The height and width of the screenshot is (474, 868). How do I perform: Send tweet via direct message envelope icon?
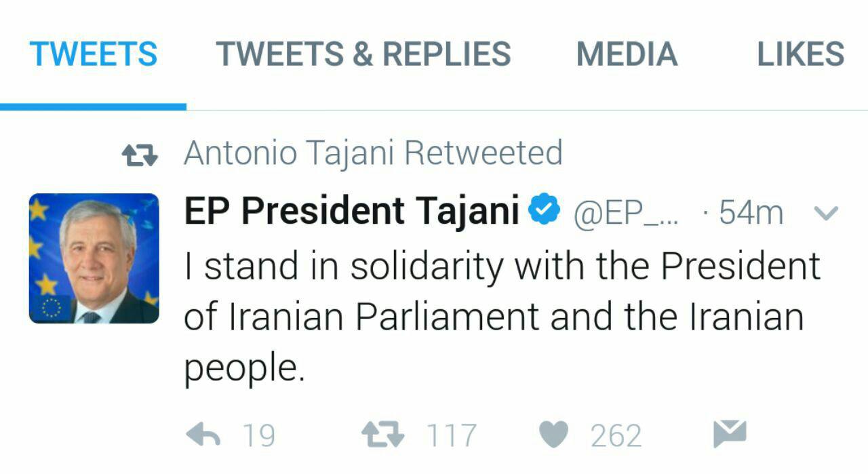click(x=730, y=434)
